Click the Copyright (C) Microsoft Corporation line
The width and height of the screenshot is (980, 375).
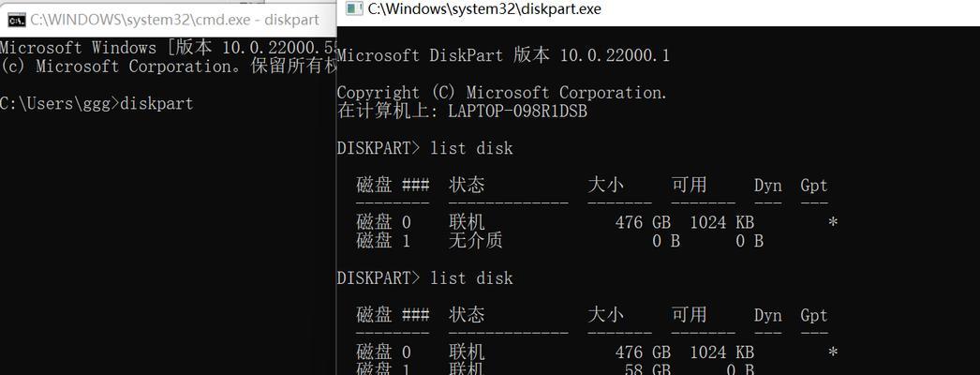pyautogui.click(x=502, y=93)
